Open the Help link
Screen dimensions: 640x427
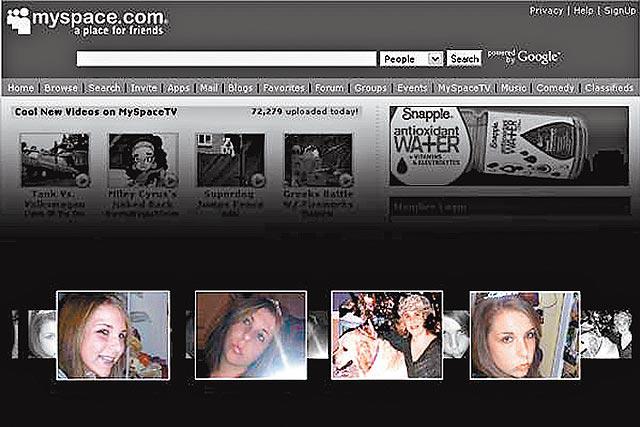[583, 11]
